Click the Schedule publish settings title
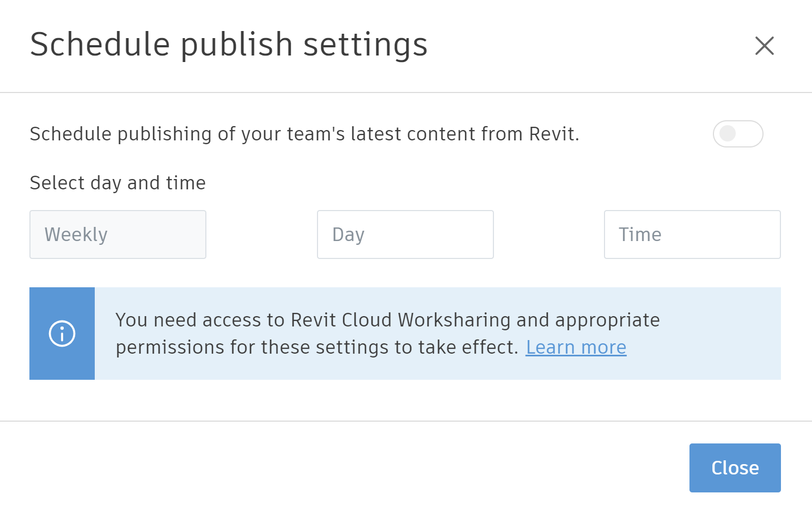Screen dimensions: 812x512 point(228,44)
